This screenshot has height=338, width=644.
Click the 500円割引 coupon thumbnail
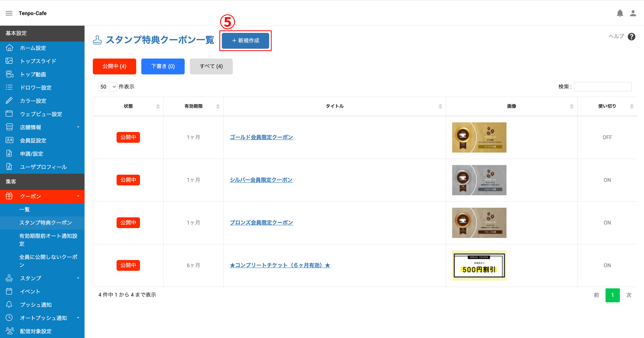point(479,265)
